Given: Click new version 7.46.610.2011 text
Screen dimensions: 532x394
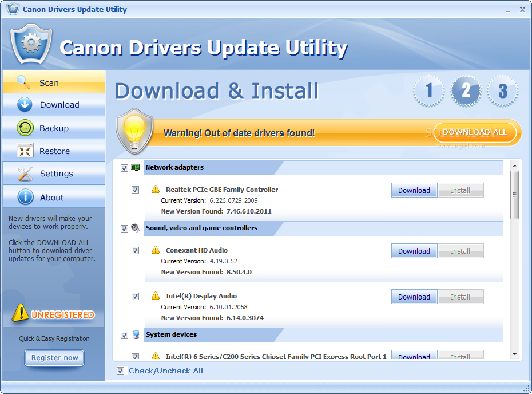Looking at the screenshot, I should [249, 211].
